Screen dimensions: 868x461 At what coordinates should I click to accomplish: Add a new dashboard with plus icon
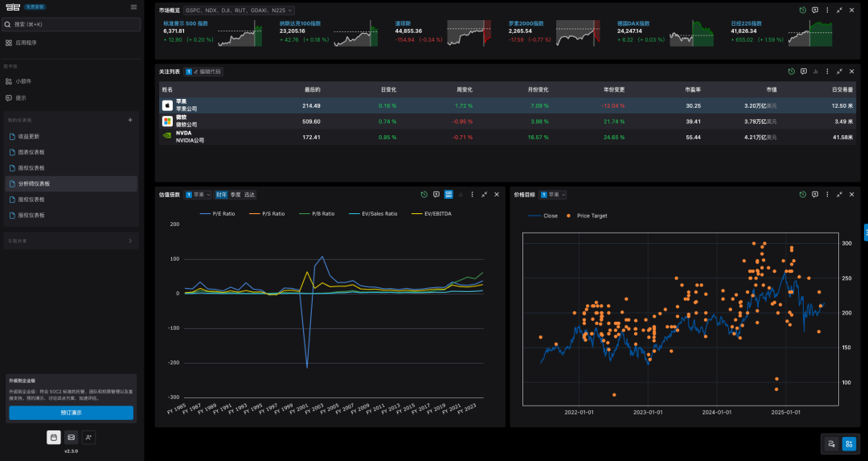pos(130,120)
